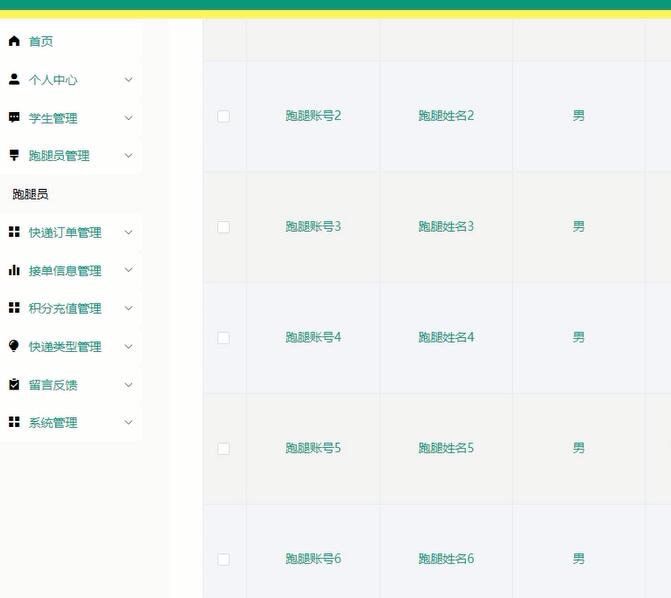Click the 跑腿账号5 cell
The width and height of the screenshot is (671, 598).
pos(313,448)
